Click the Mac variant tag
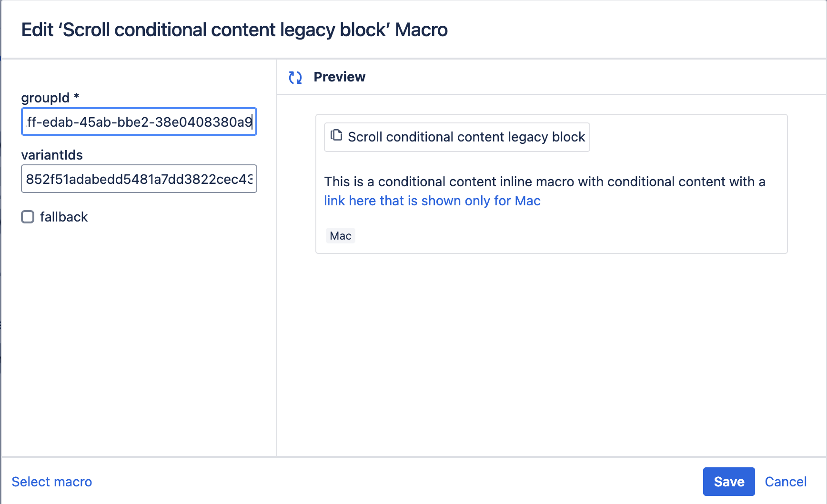 pos(341,236)
